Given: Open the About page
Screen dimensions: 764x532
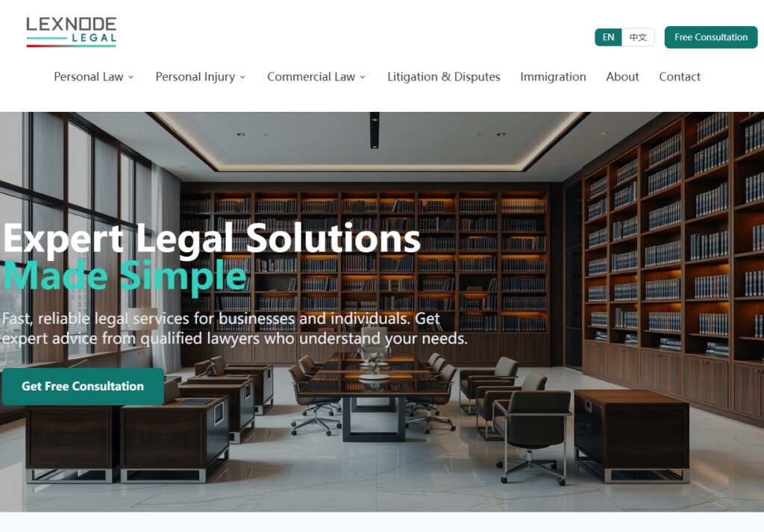Looking at the screenshot, I should (622, 77).
